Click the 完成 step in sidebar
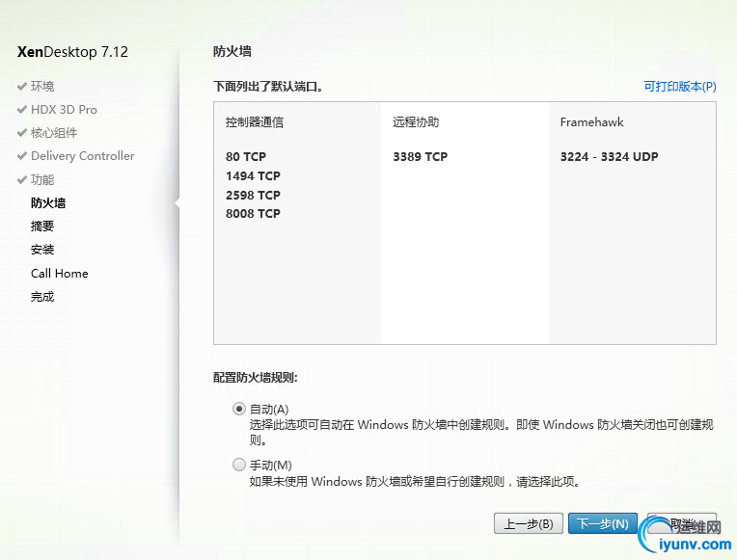 click(x=42, y=297)
